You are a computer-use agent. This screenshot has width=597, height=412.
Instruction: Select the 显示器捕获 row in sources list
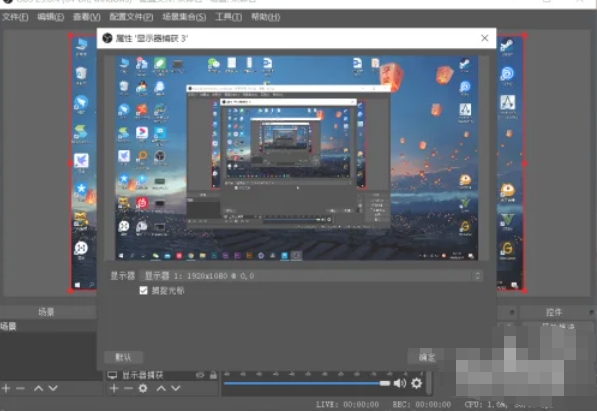coord(162,375)
